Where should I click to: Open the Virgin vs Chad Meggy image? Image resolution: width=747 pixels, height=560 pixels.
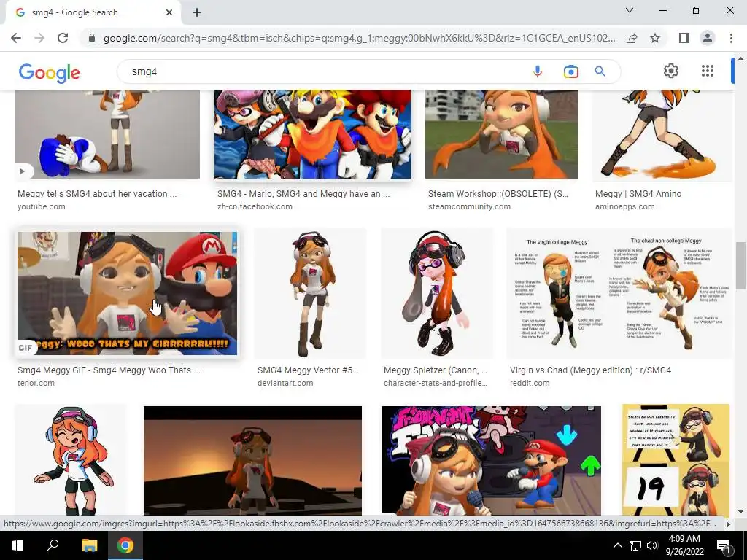[x=619, y=293]
